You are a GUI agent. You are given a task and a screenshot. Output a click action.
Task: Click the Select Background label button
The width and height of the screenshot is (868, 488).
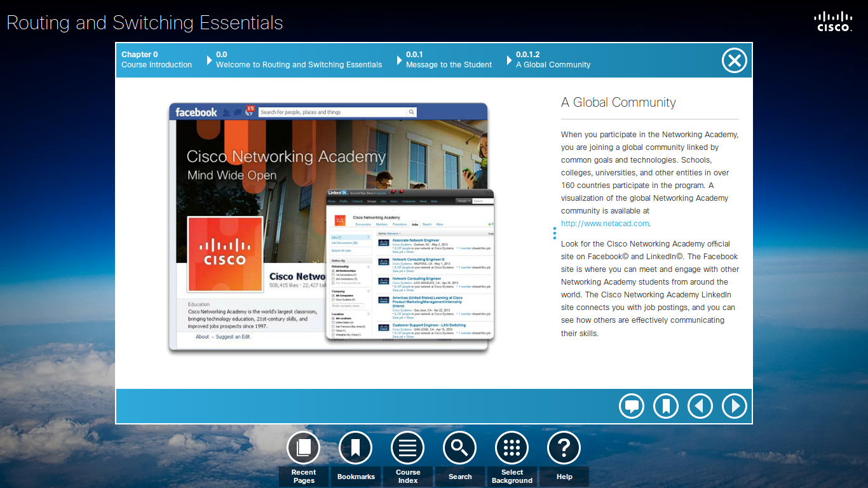[512, 477]
